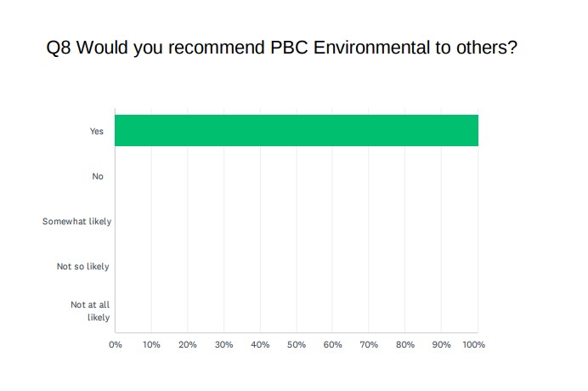Click the 30% axis tick label
Viewport: 588px width, 391px height.
click(223, 345)
